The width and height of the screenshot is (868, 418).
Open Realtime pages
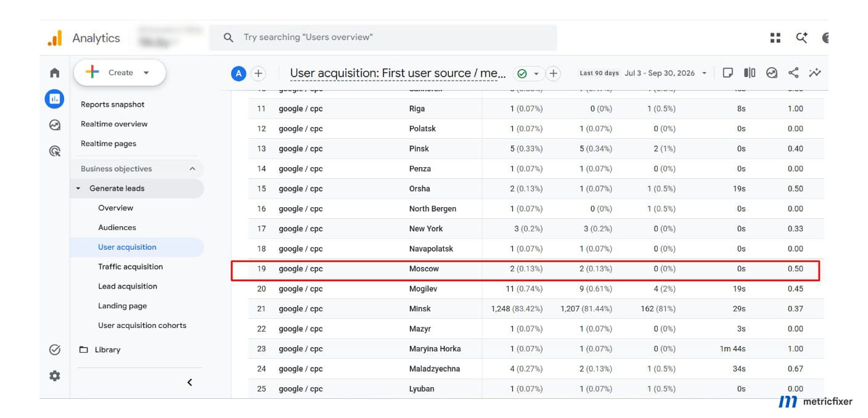coord(108,144)
